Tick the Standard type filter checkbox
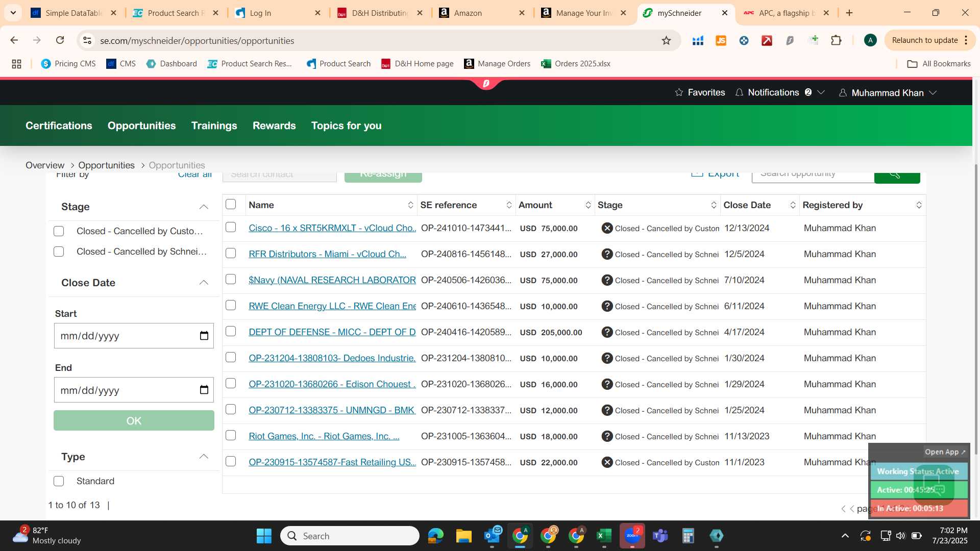 pos(59,481)
